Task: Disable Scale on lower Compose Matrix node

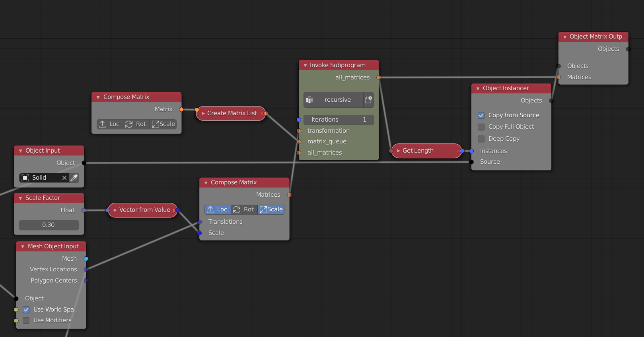Action: point(271,209)
